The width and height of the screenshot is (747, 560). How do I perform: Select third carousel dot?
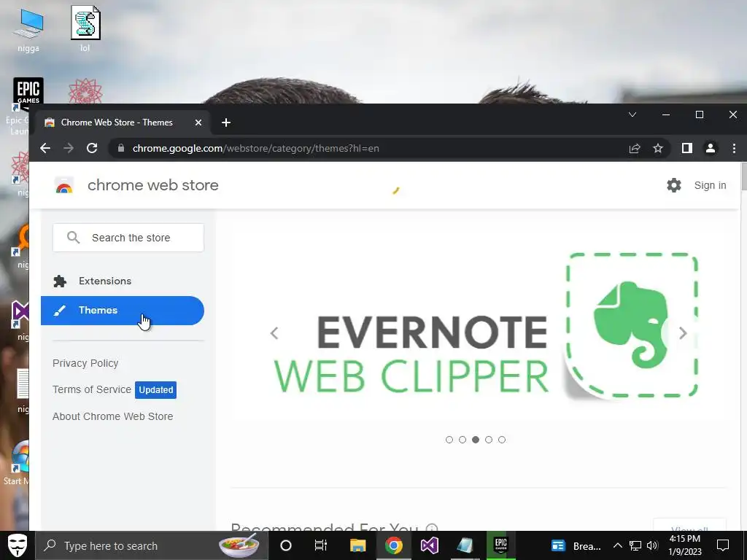[476, 440]
